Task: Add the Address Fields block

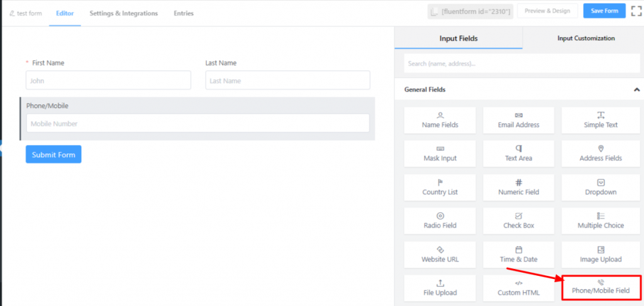Action: point(601,154)
